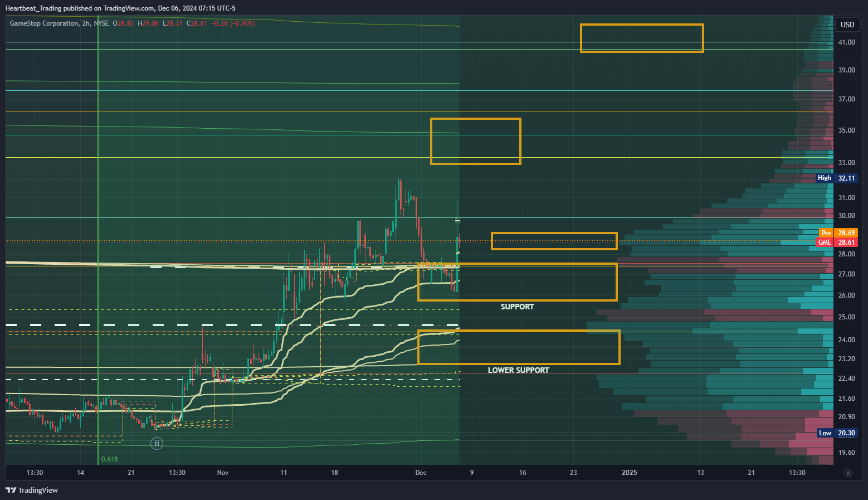
Task: Click the 23 date label on time axis
Action: (x=573, y=473)
